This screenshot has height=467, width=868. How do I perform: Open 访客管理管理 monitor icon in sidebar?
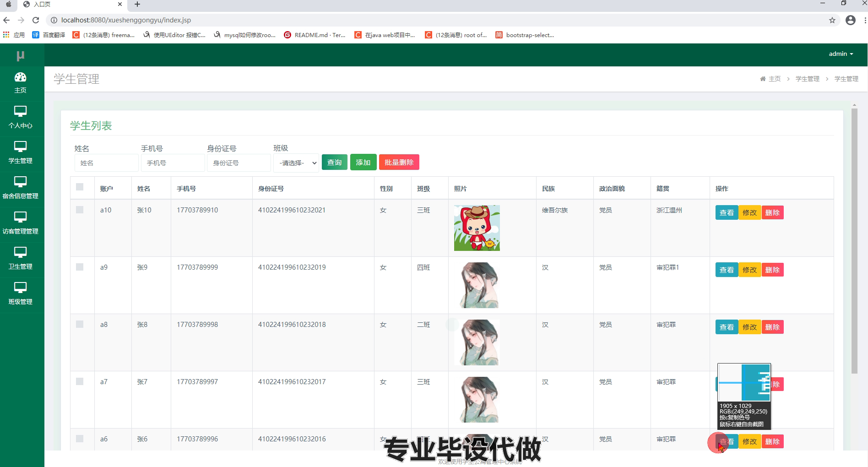(x=20, y=217)
